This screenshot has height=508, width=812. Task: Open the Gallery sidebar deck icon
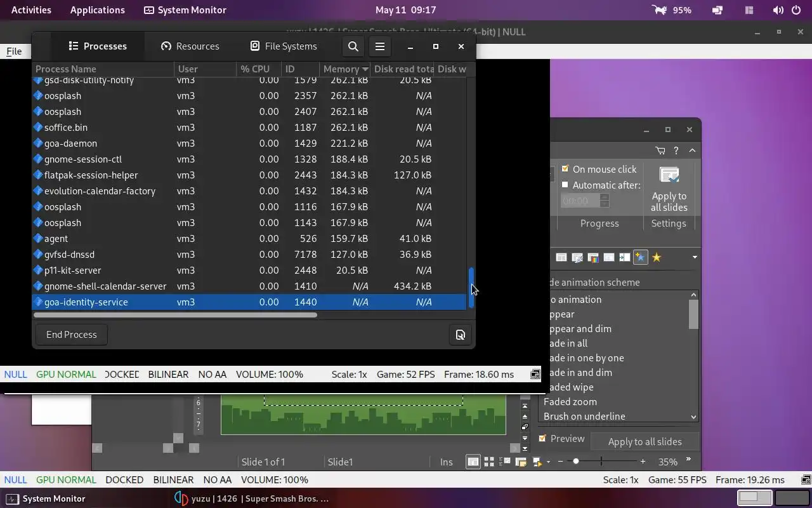593,257
